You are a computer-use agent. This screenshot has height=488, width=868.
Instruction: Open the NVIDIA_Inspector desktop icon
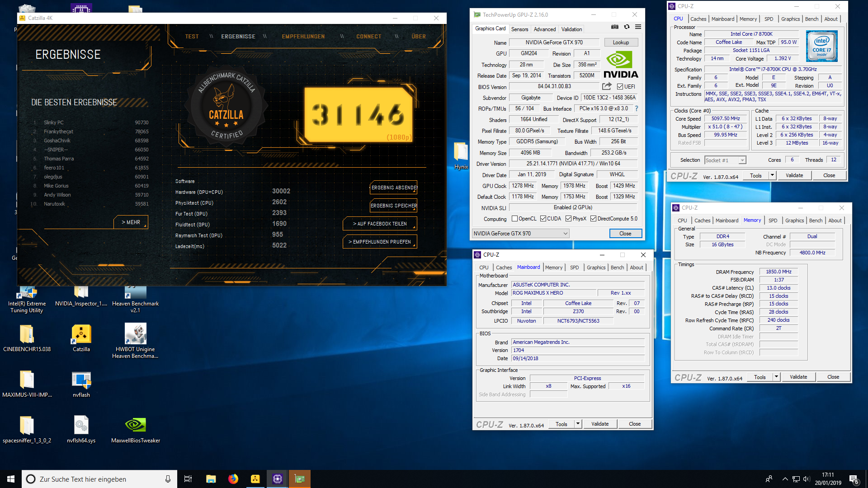coord(81,296)
